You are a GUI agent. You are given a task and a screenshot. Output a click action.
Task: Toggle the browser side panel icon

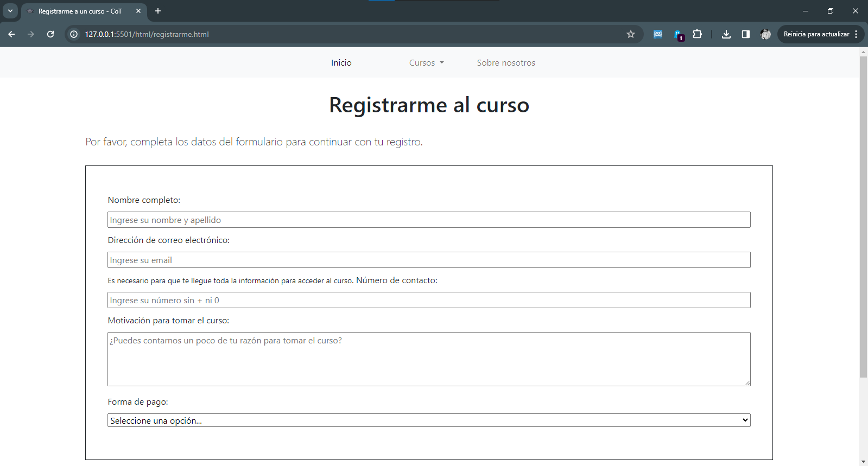[746, 34]
